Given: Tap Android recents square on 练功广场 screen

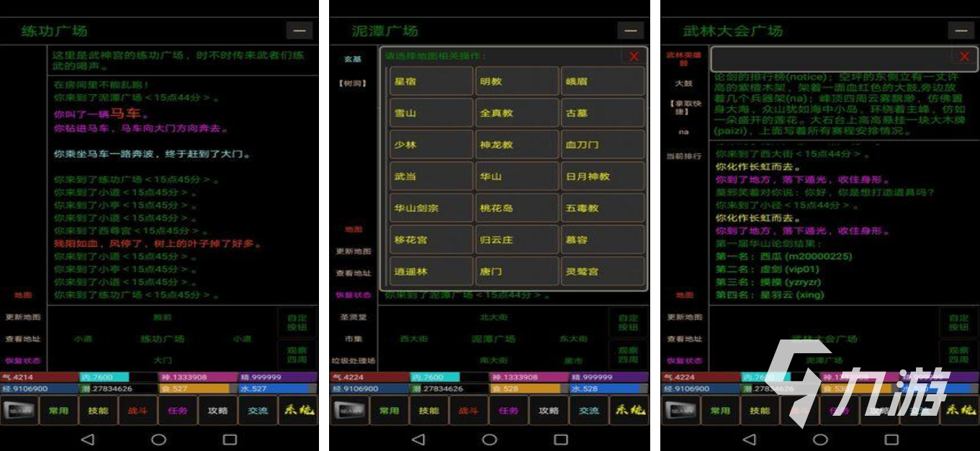Looking at the screenshot, I should pyautogui.click(x=230, y=439).
